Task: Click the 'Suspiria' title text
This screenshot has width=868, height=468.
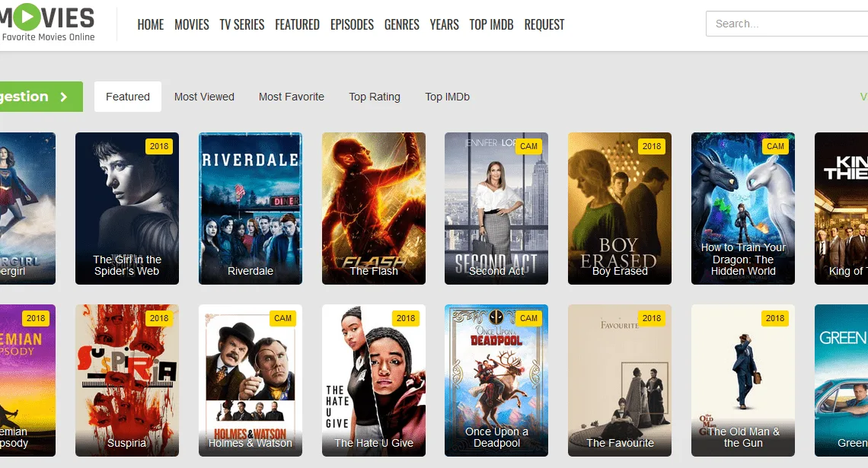Action: [126, 443]
